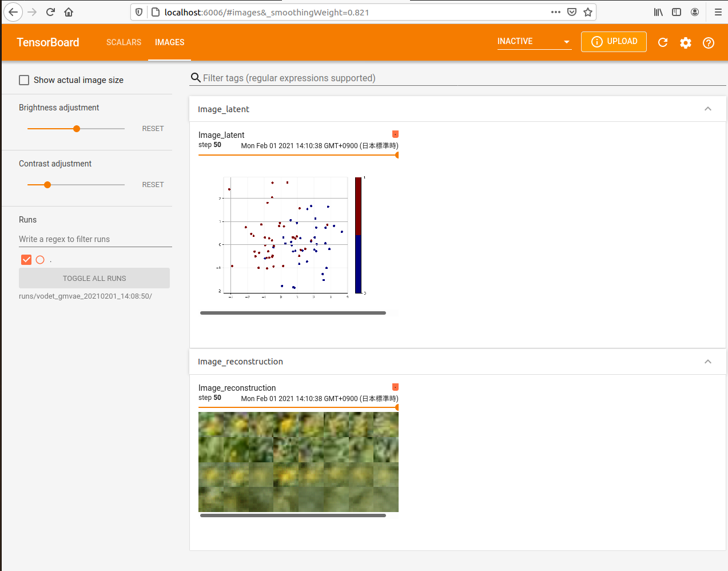Open TensorBoard help icon
Viewport: 728px width, 571px height.
click(709, 42)
